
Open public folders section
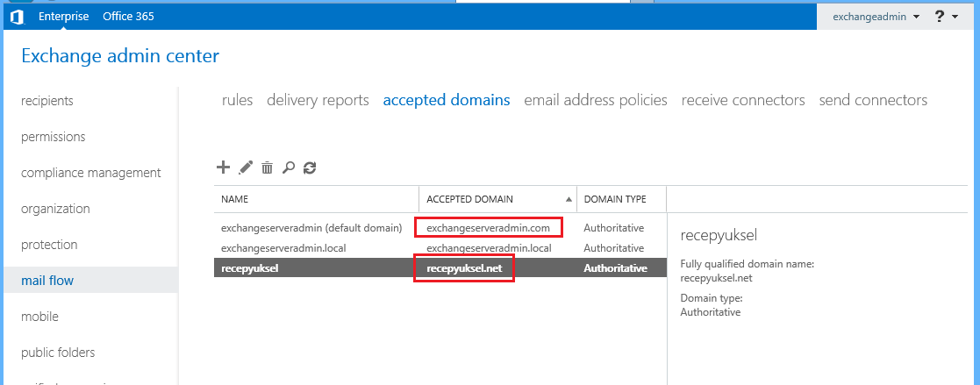pyautogui.click(x=58, y=353)
